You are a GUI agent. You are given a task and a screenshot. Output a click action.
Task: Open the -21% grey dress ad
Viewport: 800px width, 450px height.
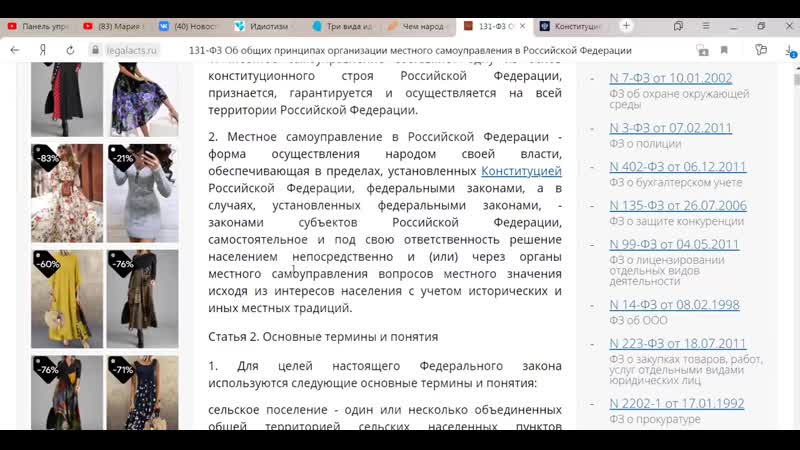pyautogui.click(x=142, y=193)
